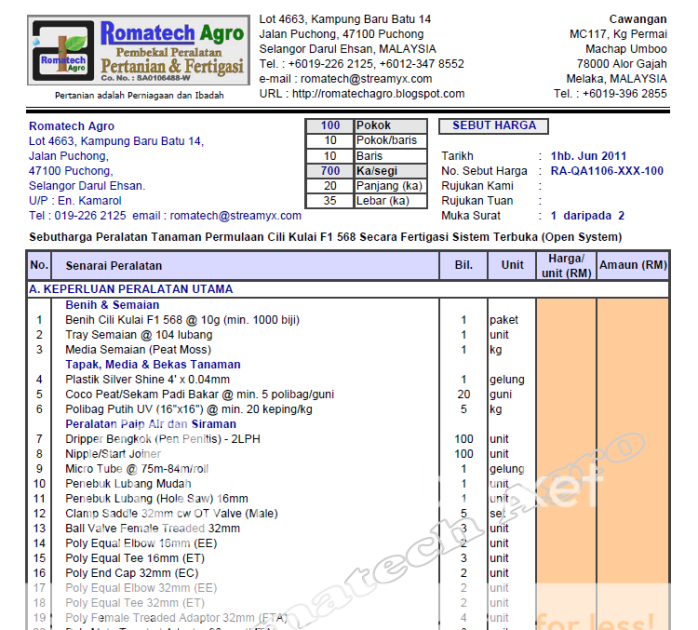Select row 'Poly Equal Tee 16mm (ET)'
The width and height of the screenshot is (698, 630).
(348, 558)
